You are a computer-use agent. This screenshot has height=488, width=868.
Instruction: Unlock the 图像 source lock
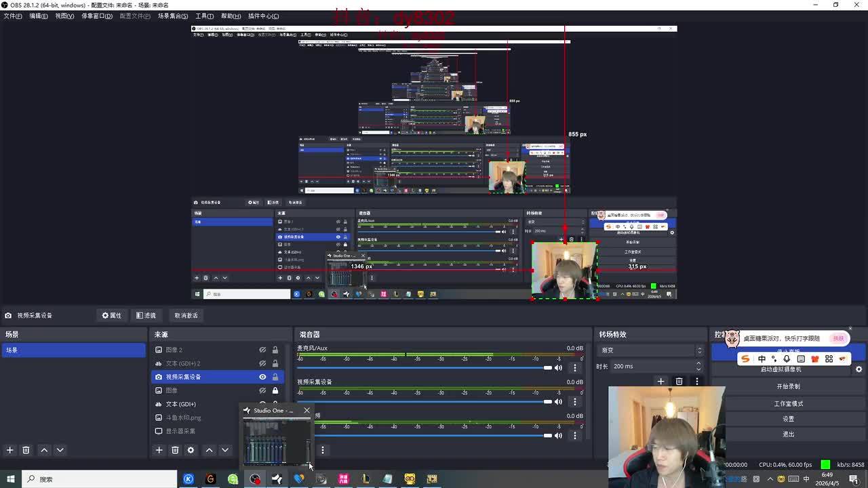tap(275, 390)
